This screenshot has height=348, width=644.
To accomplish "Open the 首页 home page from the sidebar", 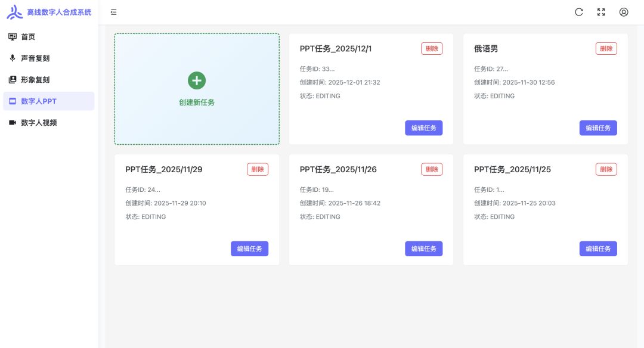I will pos(27,36).
